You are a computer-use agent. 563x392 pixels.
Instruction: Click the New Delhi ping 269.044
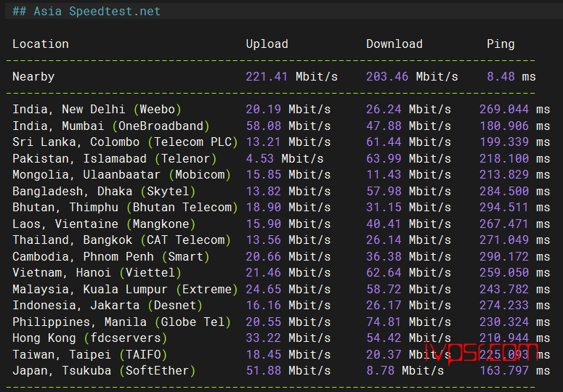coord(504,110)
